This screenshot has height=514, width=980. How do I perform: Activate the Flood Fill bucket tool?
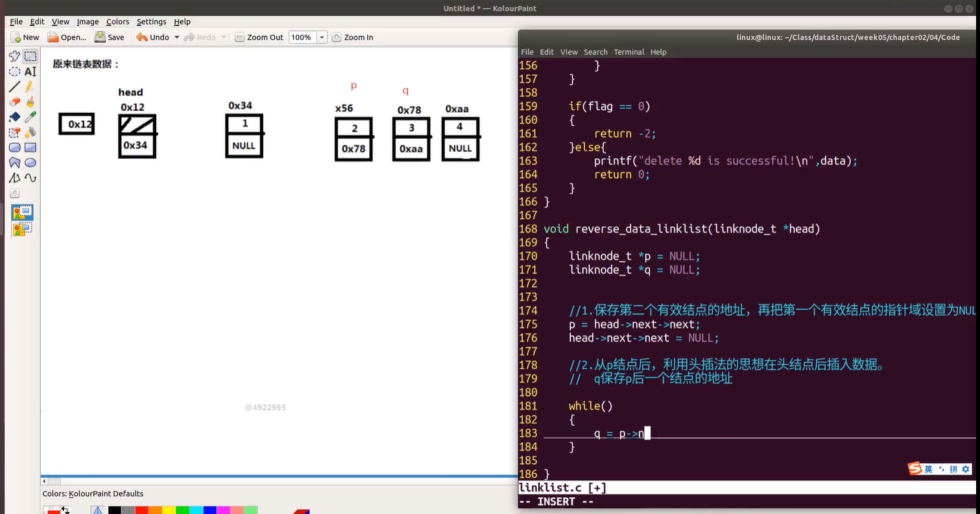point(14,117)
